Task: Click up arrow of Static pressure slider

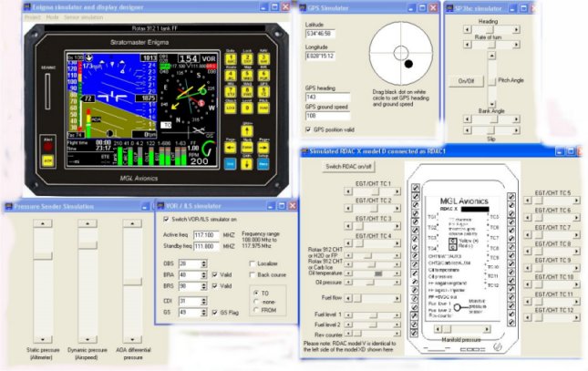Action: coord(43,223)
